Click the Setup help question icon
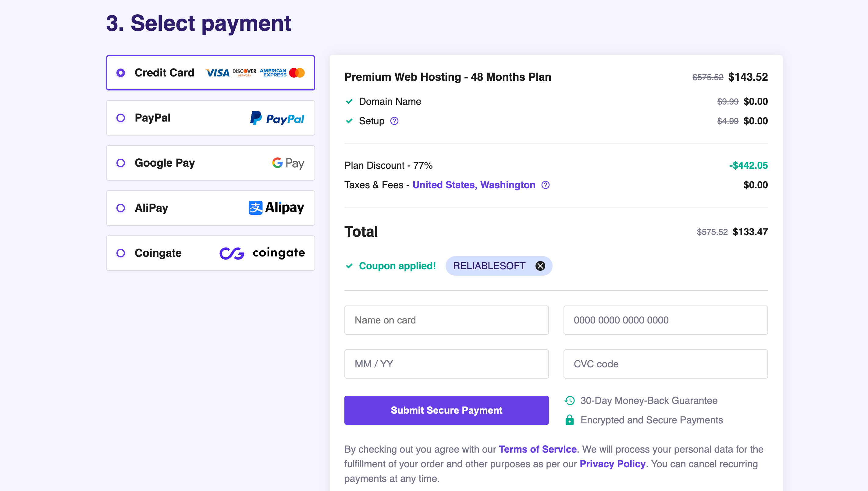 (394, 121)
